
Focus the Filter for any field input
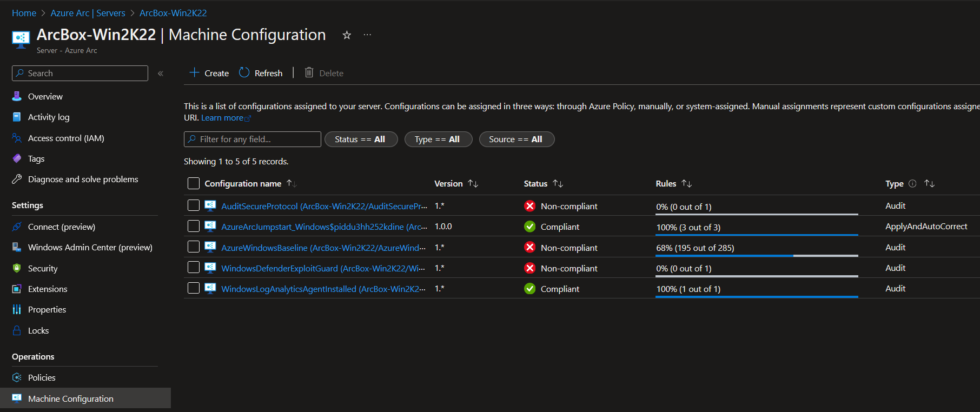[x=253, y=139]
